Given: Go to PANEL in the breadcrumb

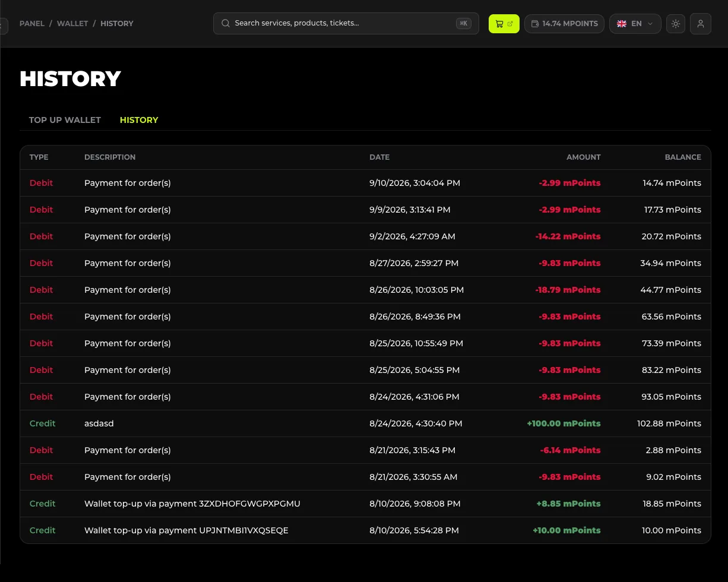Looking at the screenshot, I should click(32, 24).
